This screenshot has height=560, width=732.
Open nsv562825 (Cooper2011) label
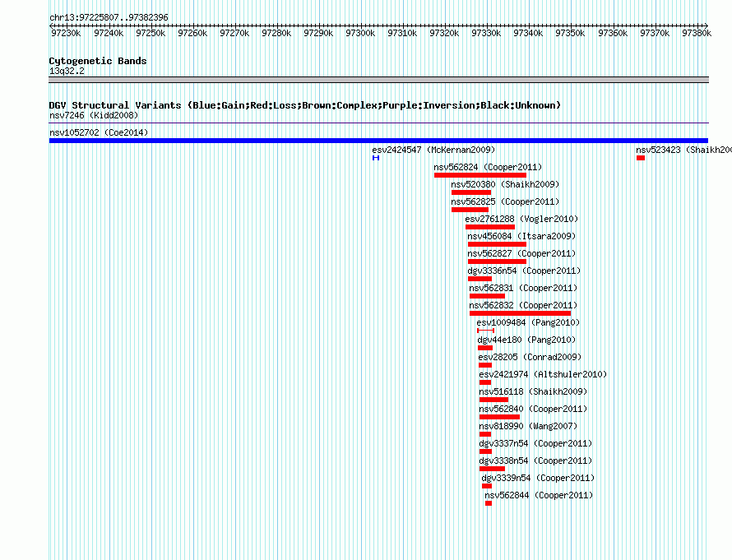505,201
